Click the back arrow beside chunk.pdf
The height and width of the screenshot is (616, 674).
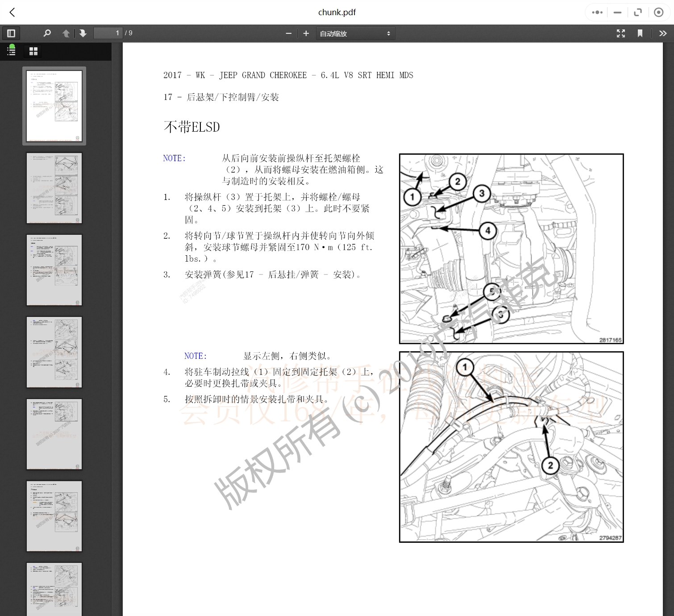[12, 12]
